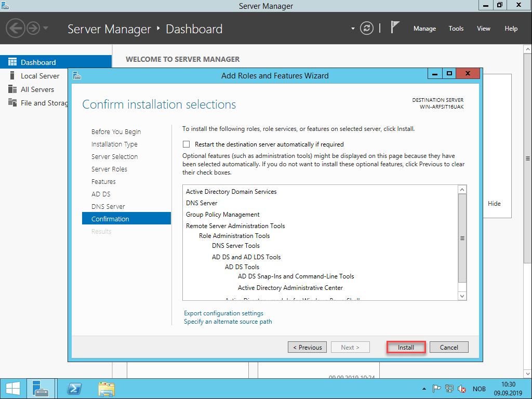Click 'DNS Server Tools' entry

click(x=236, y=245)
